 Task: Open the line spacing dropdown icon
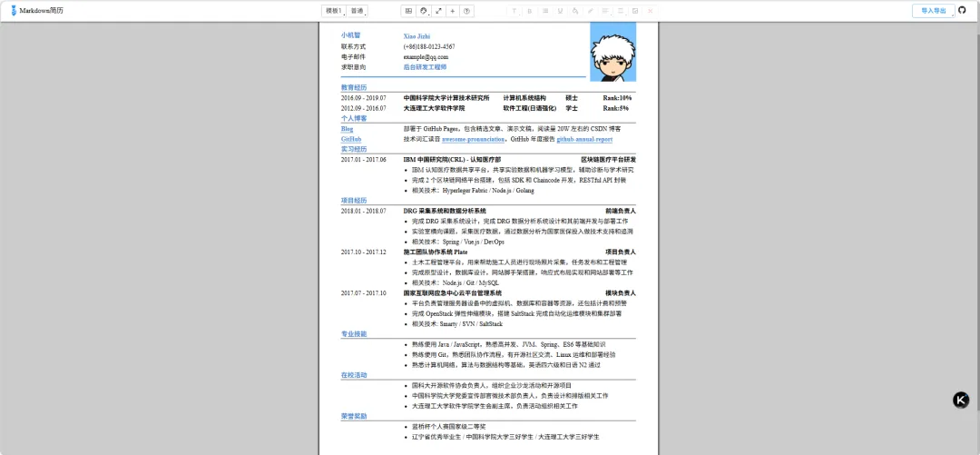point(621,11)
